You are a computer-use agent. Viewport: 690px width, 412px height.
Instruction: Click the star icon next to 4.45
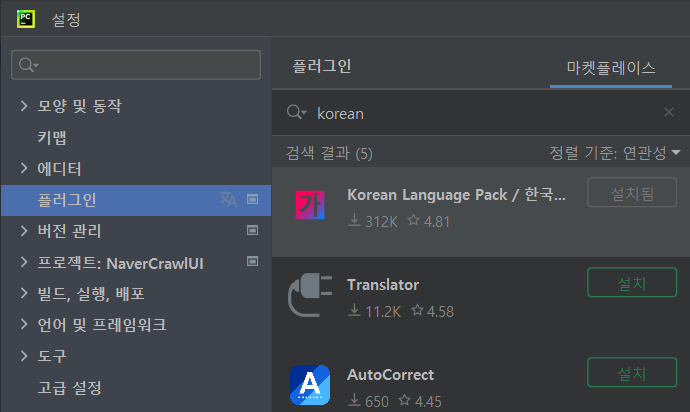click(404, 400)
